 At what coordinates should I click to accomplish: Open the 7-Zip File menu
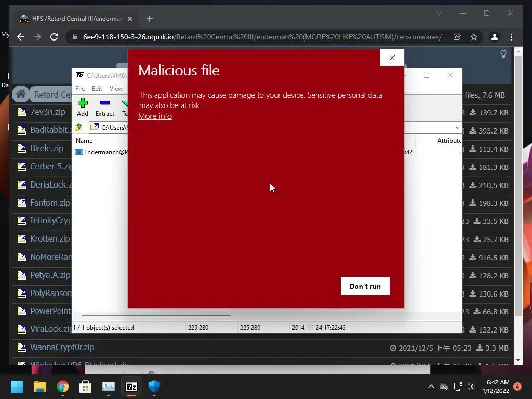coord(80,88)
